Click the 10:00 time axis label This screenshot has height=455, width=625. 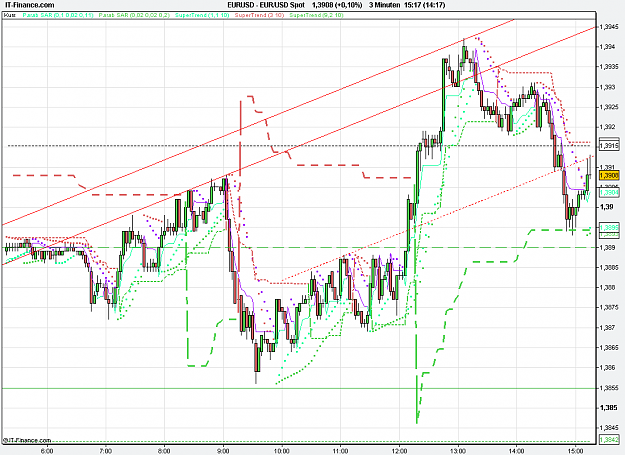282,451
